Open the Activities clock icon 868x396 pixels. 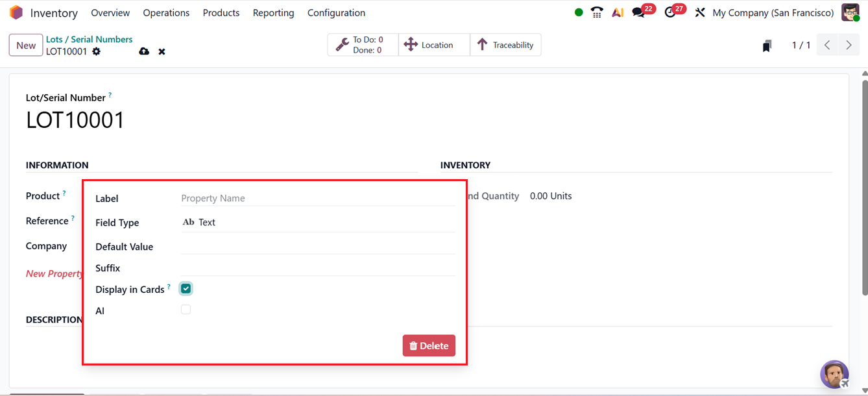click(669, 11)
